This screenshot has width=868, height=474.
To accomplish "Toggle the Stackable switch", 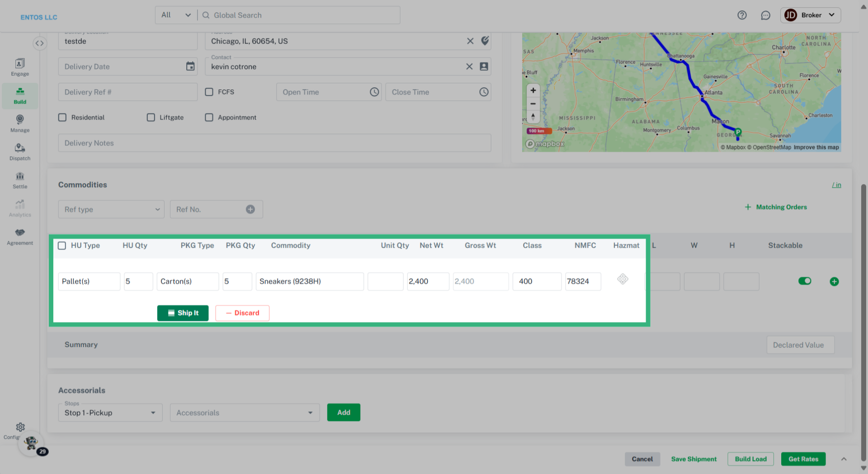I will (x=804, y=281).
